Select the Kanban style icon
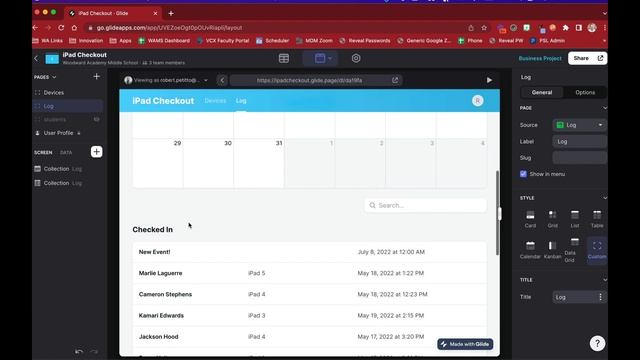Image resolution: width=640 pixels, height=360 pixels. point(552,250)
